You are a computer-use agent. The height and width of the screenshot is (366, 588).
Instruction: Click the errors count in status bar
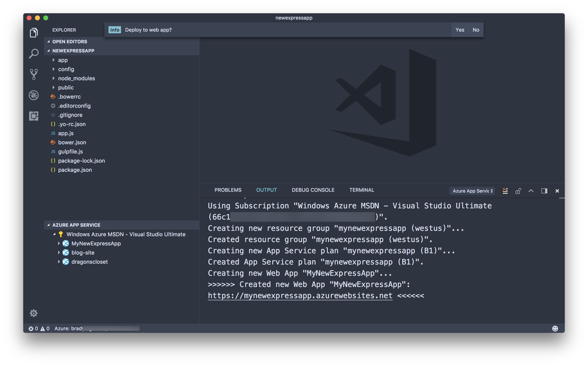[33, 329]
